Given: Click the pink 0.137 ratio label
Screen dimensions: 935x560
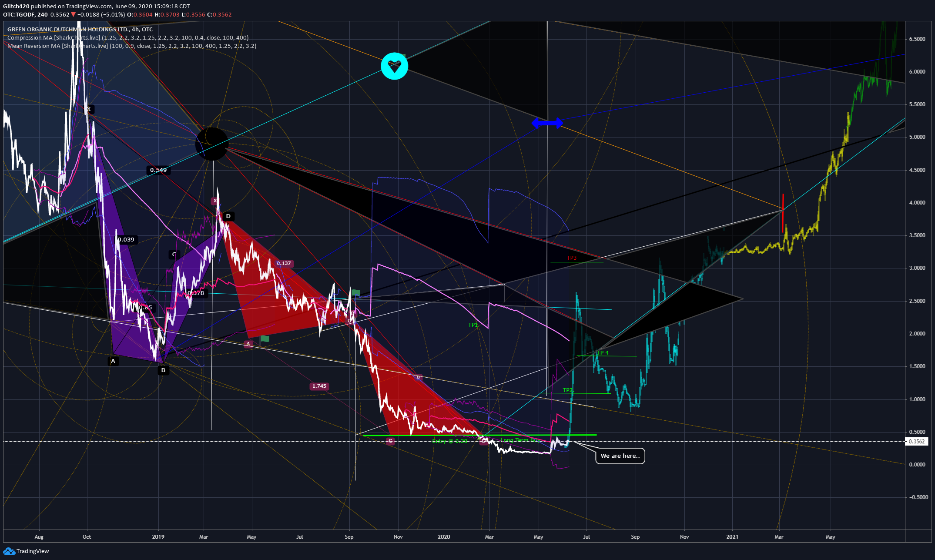Looking at the screenshot, I should (x=284, y=263).
